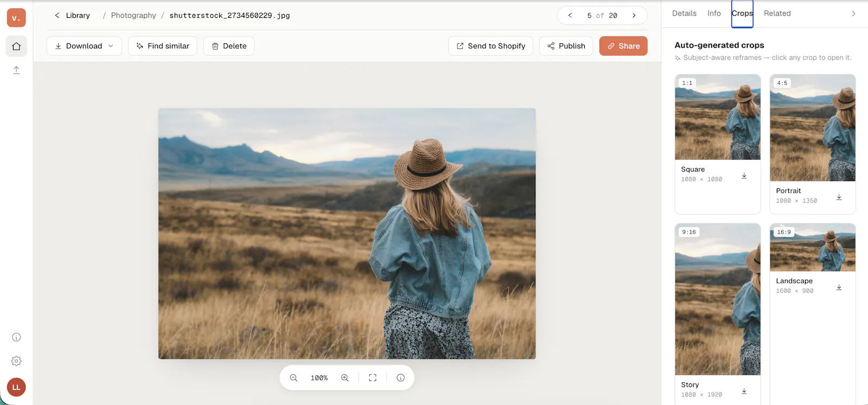Open the home sidebar icon
868x405 pixels.
point(16,46)
